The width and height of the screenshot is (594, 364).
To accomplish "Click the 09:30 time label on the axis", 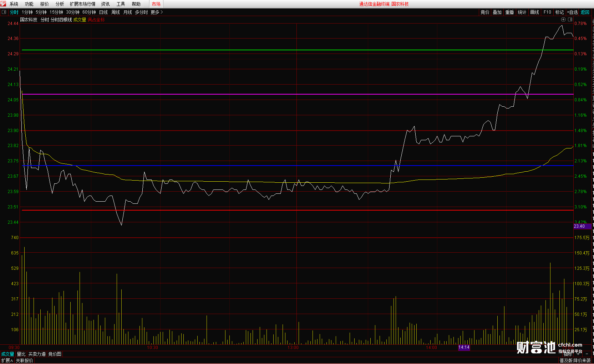I will (x=14, y=348).
